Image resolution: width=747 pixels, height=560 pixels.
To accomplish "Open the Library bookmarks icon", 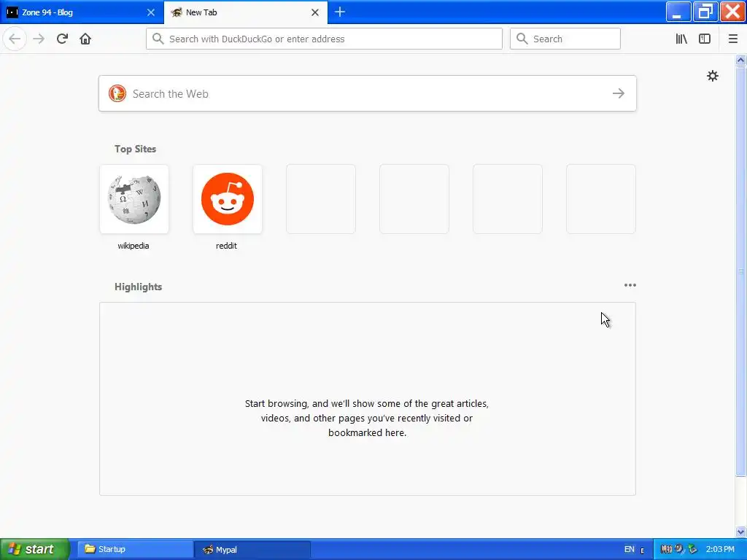I will tap(681, 39).
